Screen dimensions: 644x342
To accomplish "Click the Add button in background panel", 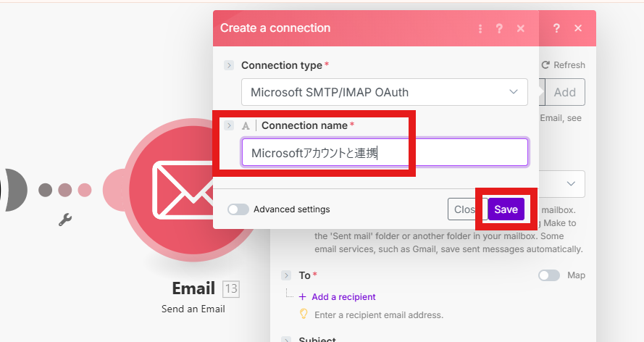I will (x=565, y=92).
